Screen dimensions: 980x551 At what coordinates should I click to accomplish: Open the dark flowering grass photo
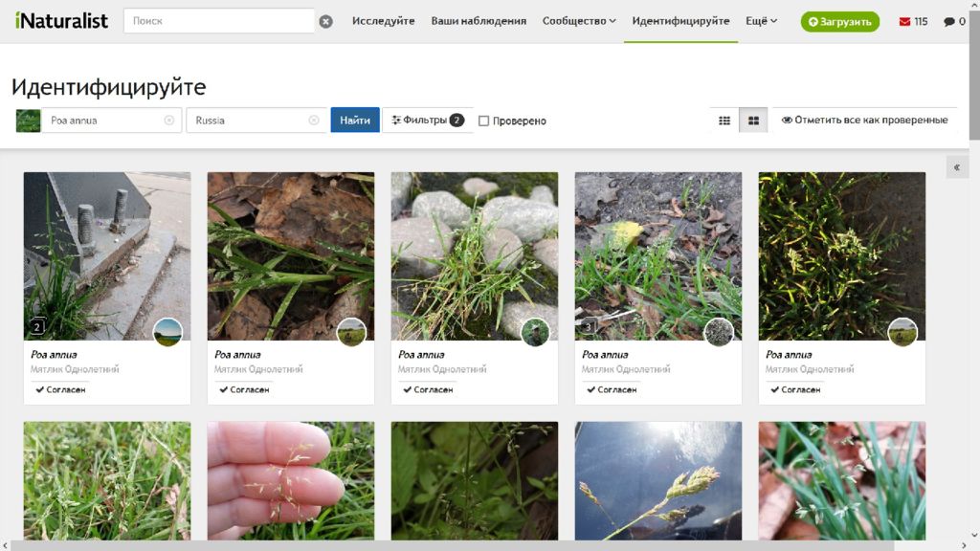click(842, 256)
